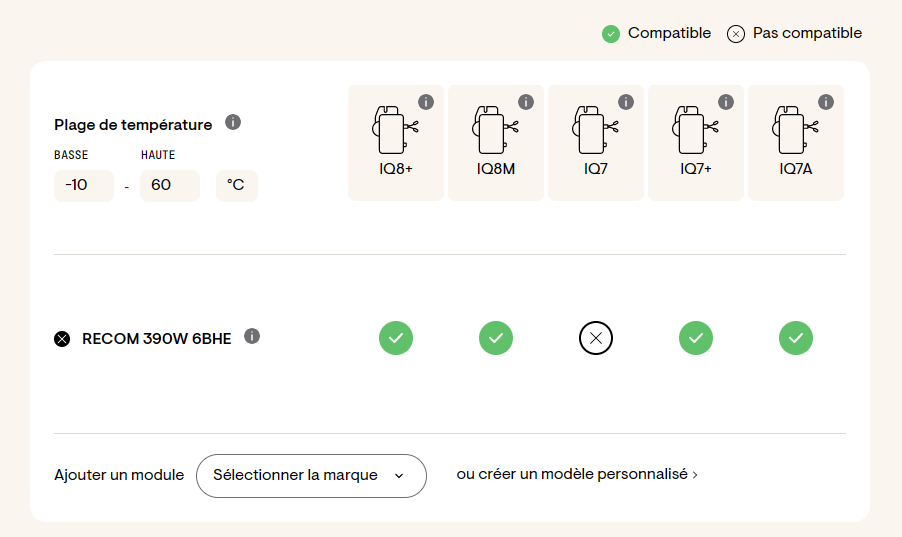Click the IQ7A compatible checkmark
902x537 pixels.
pyautogui.click(x=796, y=338)
